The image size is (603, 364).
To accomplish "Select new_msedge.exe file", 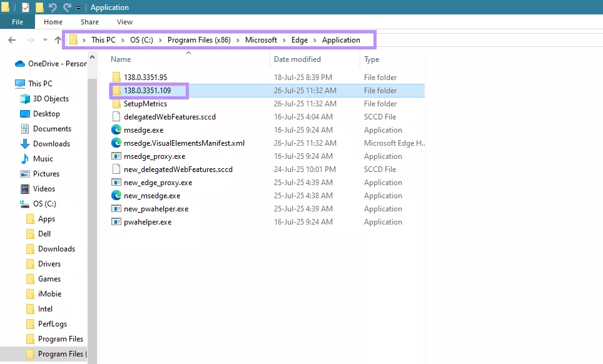I will click(152, 195).
